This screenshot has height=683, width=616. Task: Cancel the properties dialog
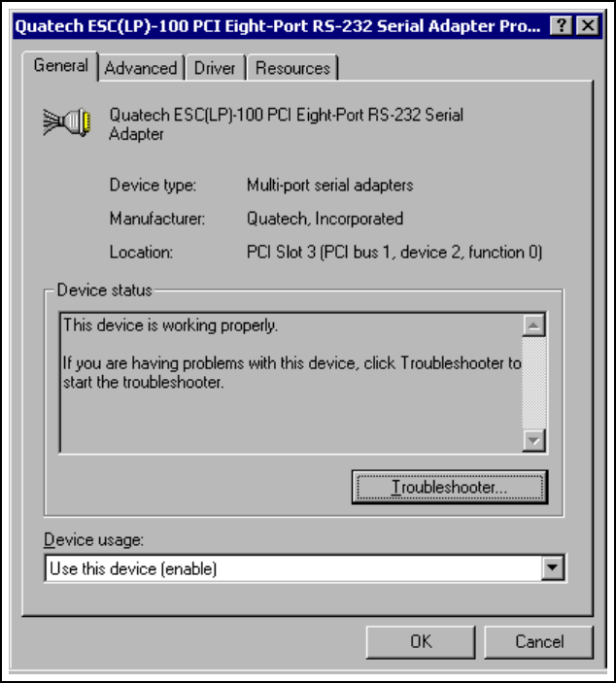pos(539,641)
